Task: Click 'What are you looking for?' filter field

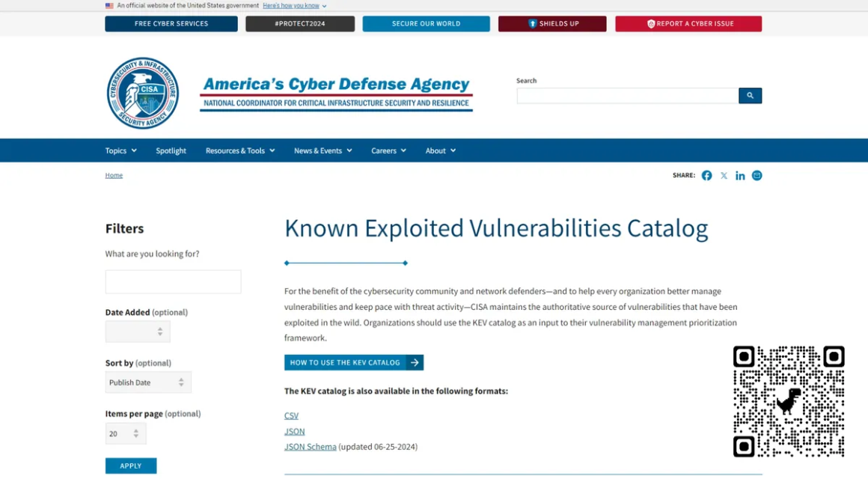Action: pyautogui.click(x=174, y=282)
